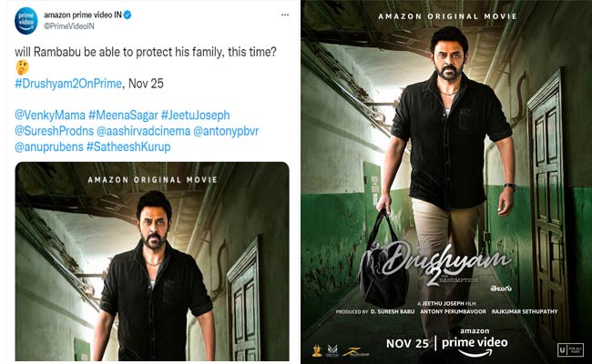The height and width of the screenshot is (364, 592).
Task: Open the amazon prime video IN account name
Action: (83, 15)
